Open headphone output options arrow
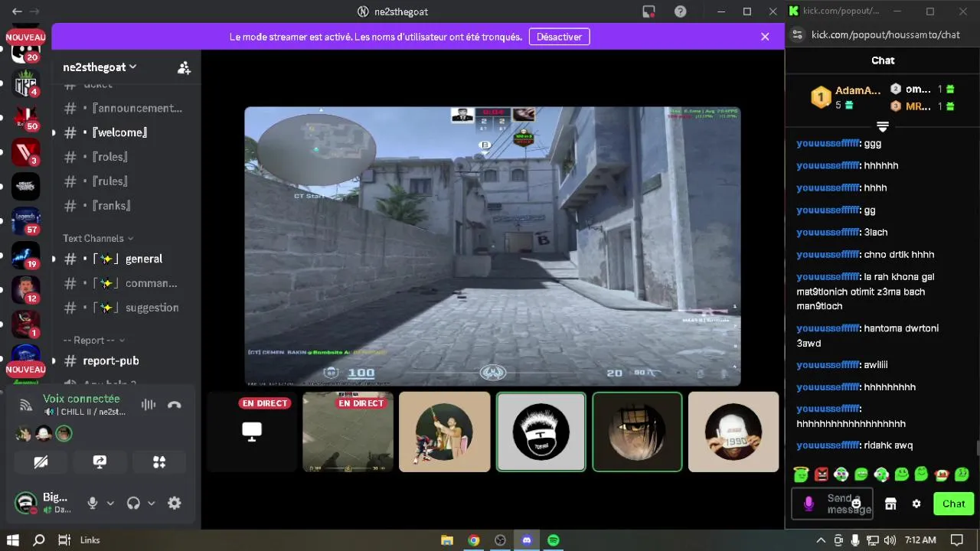The width and height of the screenshot is (980, 551). [151, 504]
